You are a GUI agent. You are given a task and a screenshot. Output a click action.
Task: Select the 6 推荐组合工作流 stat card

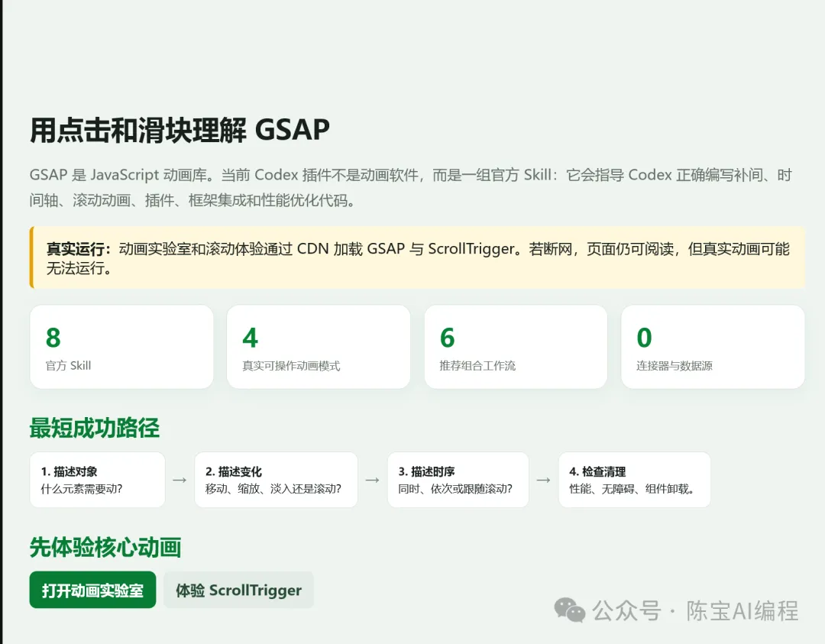click(x=516, y=347)
